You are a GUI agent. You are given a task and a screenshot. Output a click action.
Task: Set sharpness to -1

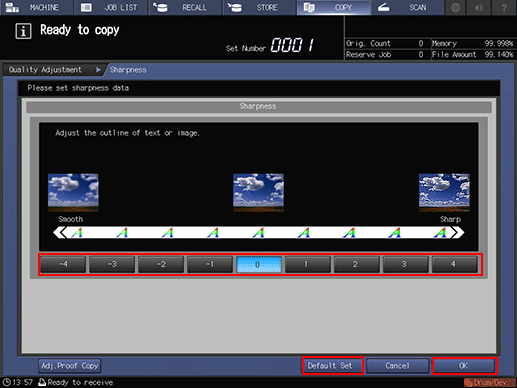210,264
